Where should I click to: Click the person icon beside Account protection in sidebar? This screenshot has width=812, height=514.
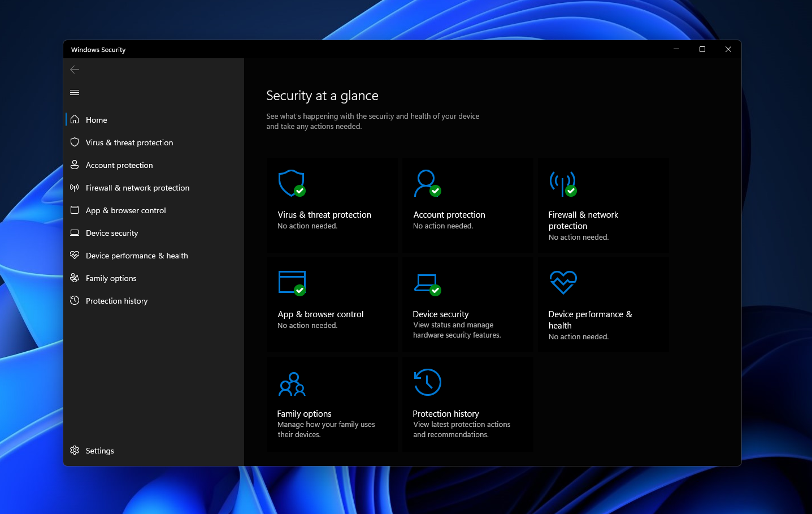(75, 165)
